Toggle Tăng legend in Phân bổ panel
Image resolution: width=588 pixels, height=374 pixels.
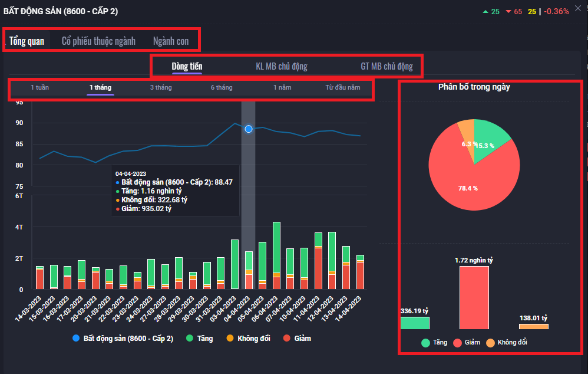pyautogui.click(x=434, y=343)
